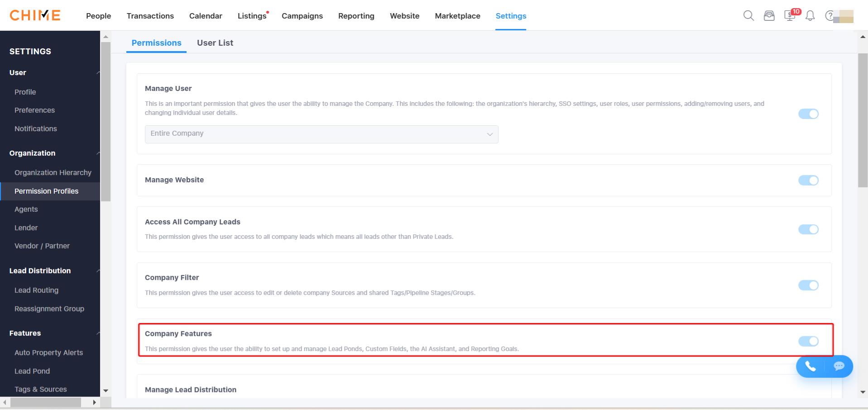
Task: Open Lender in sidebar
Action: [x=26, y=228]
